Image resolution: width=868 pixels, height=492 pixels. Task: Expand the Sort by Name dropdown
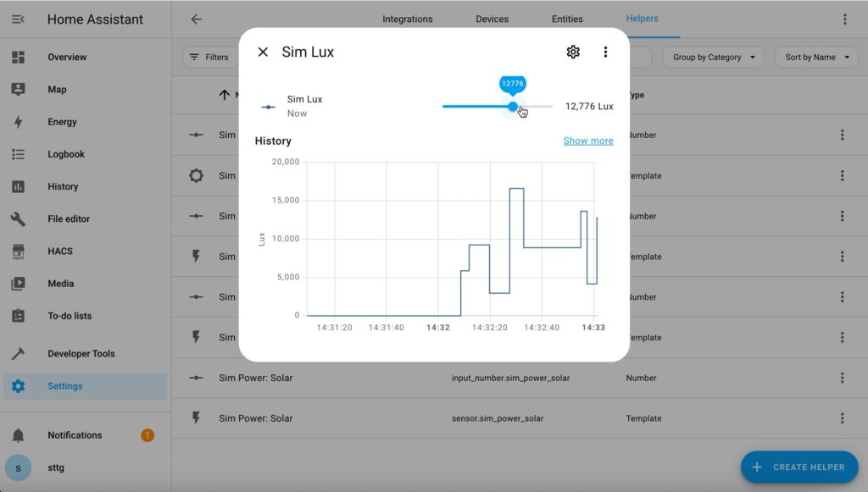(x=816, y=57)
